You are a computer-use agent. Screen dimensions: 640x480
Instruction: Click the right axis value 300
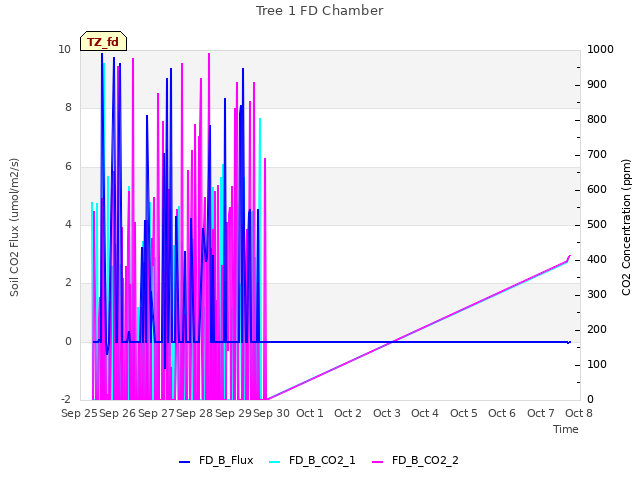597,295
